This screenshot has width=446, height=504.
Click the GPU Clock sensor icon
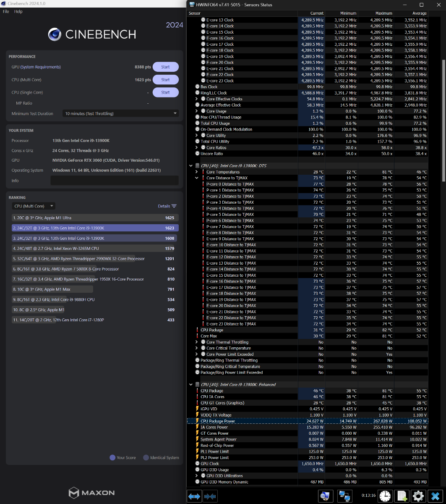197,464
